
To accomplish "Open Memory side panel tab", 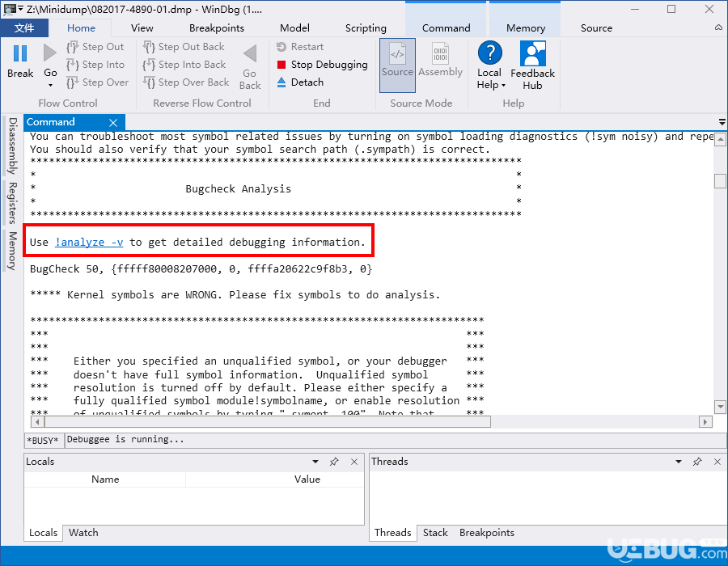I will coord(12,251).
